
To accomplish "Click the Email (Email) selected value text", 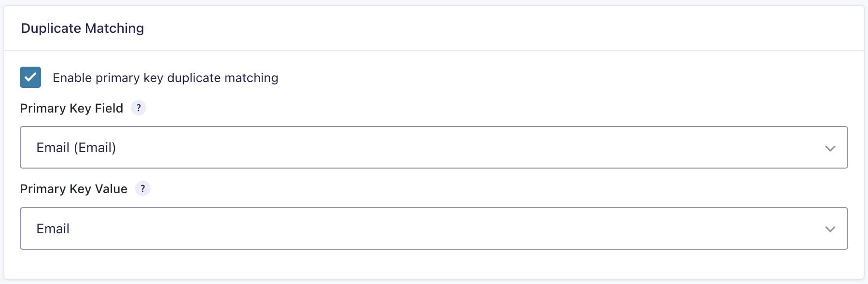I will tap(75, 147).
